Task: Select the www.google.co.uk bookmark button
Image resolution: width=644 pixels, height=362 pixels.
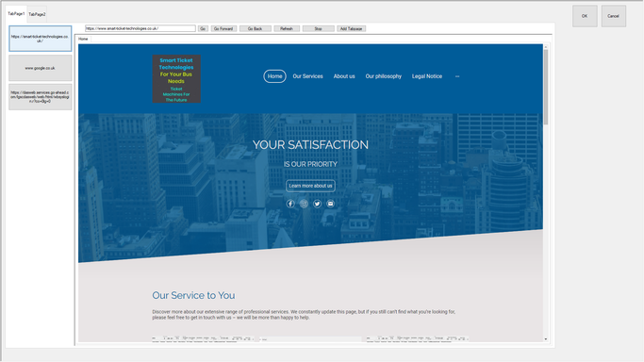Action: [x=41, y=68]
